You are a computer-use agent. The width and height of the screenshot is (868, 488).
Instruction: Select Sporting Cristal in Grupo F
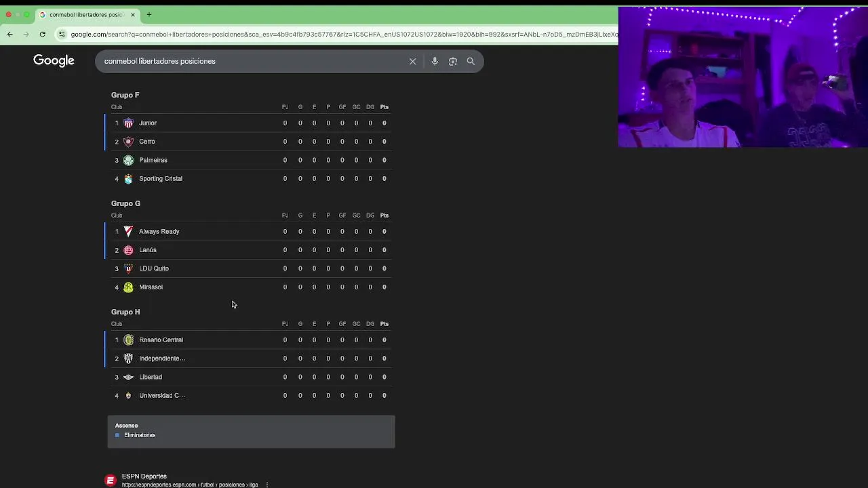[x=161, y=178]
